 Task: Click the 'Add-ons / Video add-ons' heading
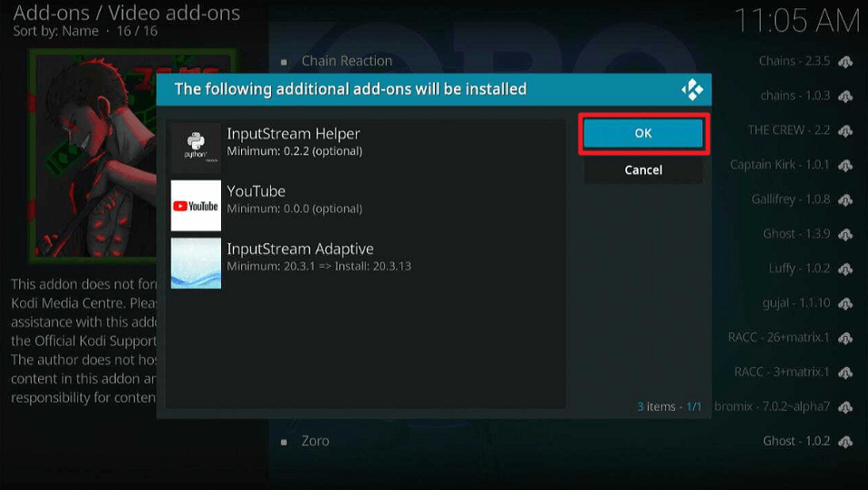pyautogui.click(x=126, y=12)
